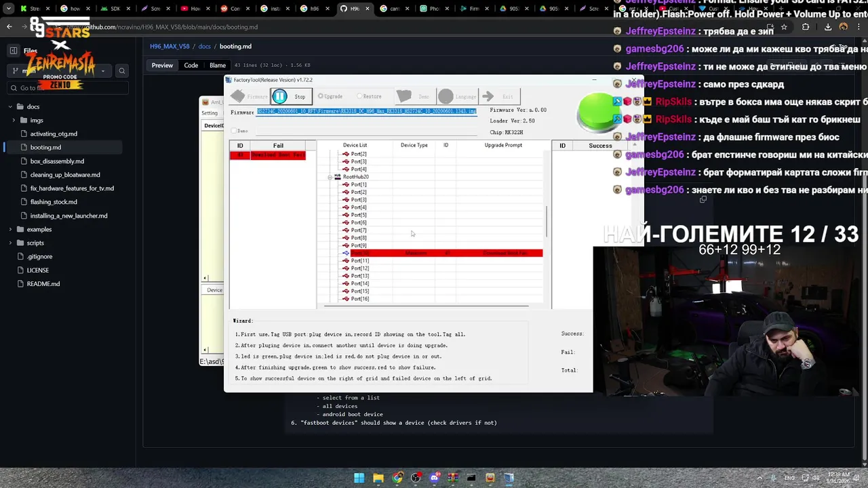Click the device list vertical scrollbar
Image resolution: width=868 pixels, height=488 pixels.
coord(547,222)
